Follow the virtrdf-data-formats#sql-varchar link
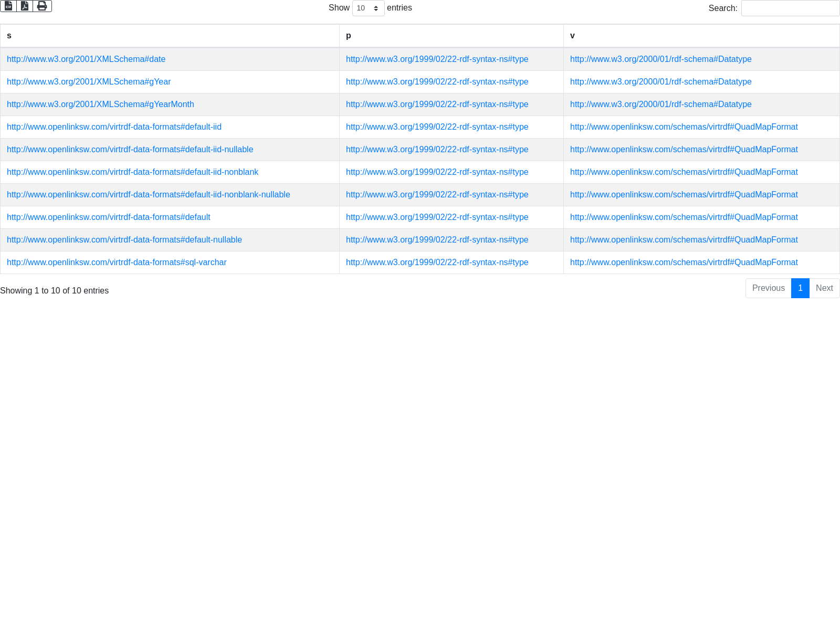The height and width of the screenshot is (630, 840). point(117,262)
